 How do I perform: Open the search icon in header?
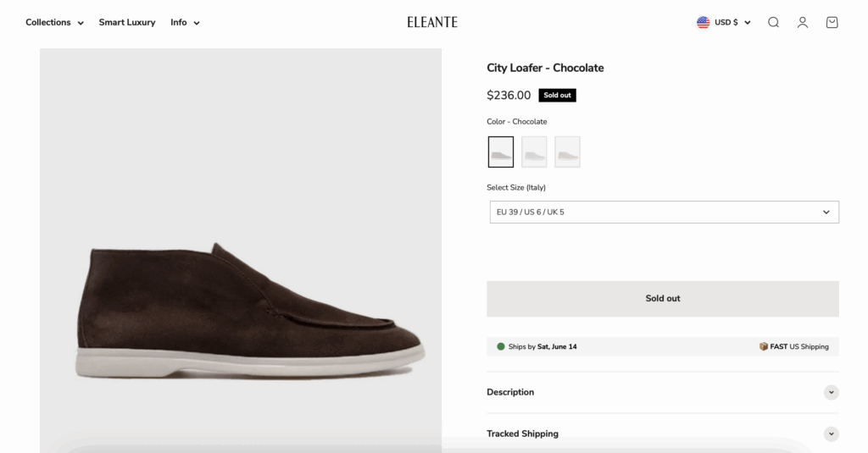point(773,23)
